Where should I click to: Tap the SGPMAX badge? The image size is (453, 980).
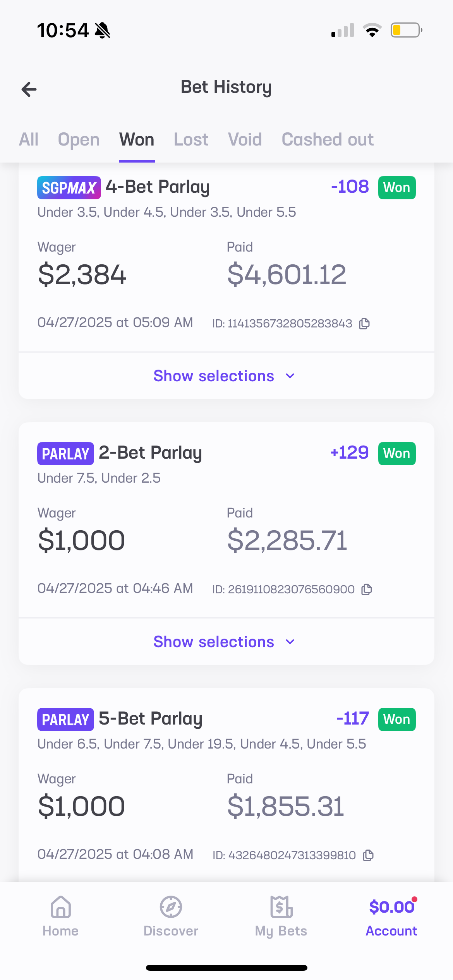coord(69,188)
